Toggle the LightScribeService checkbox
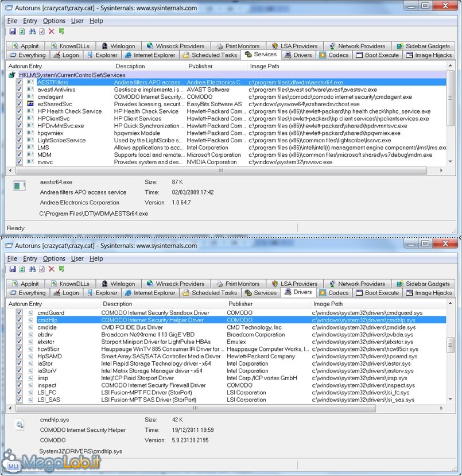Viewport: 462px width, 476px height. coord(20,140)
